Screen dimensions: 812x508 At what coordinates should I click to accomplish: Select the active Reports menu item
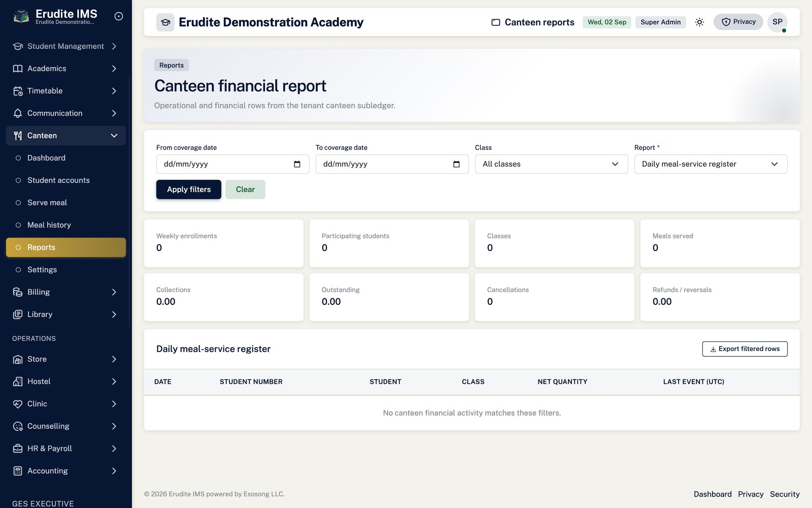[x=66, y=247]
